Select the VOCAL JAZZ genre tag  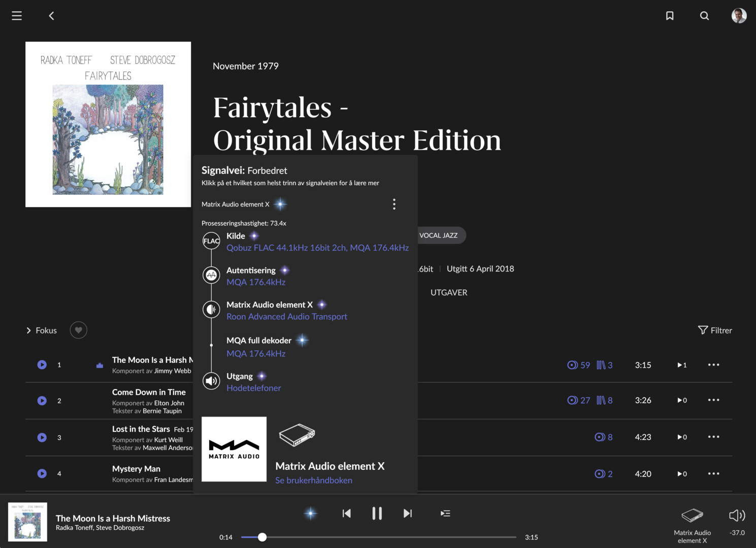click(439, 235)
